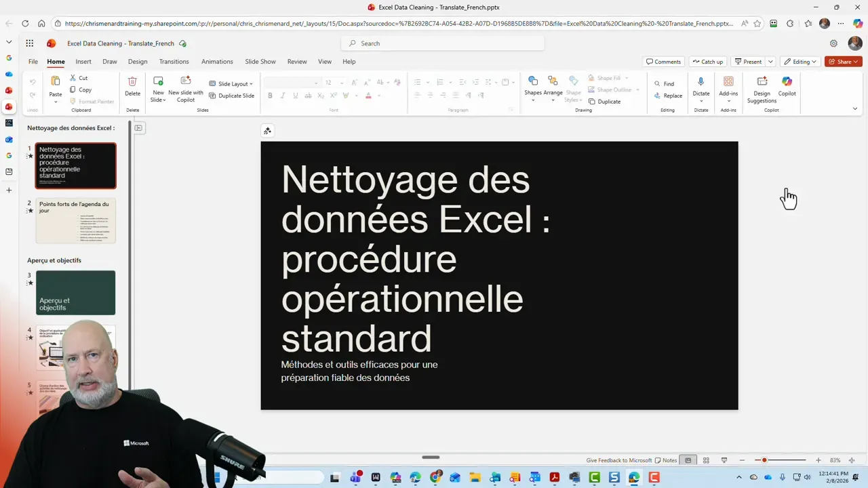Enable subscript formatting

click(321, 96)
